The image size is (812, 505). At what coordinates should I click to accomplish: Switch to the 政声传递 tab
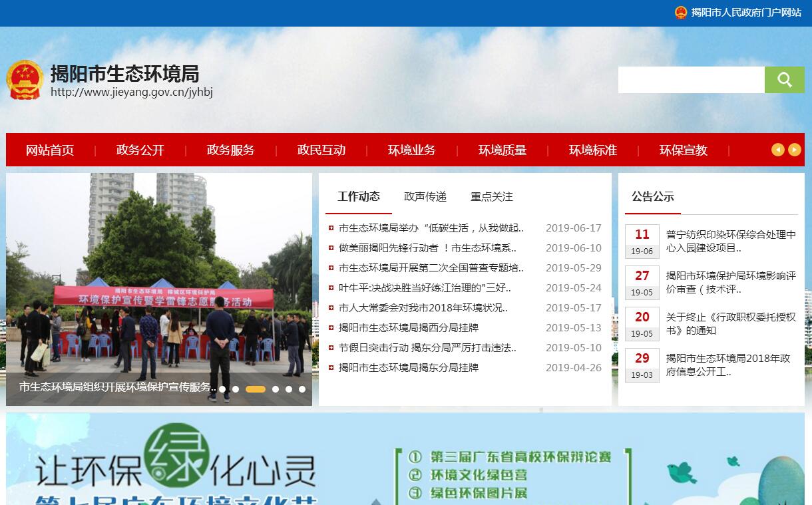pos(425,197)
